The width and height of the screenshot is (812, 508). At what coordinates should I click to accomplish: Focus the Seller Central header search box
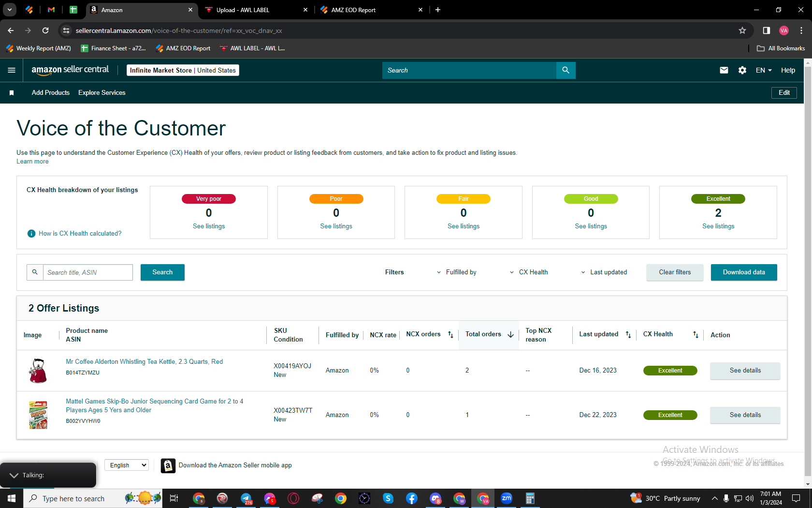pyautogui.click(x=469, y=70)
